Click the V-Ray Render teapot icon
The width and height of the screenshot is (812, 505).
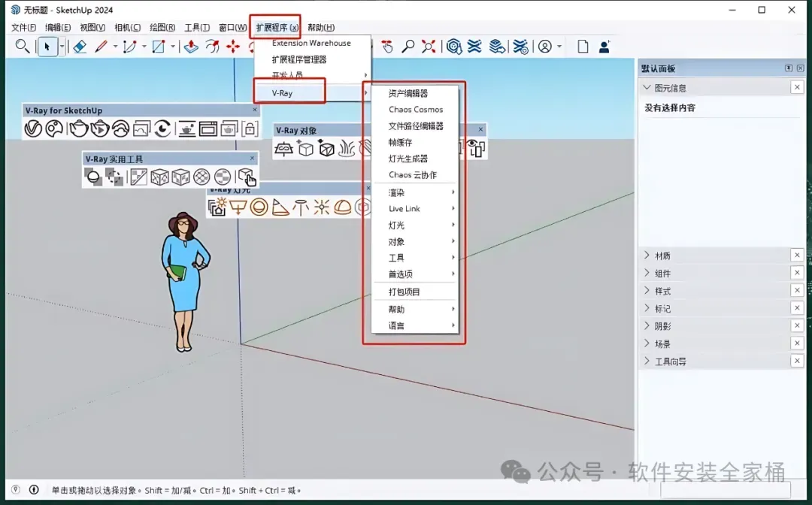click(x=78, y=129)
